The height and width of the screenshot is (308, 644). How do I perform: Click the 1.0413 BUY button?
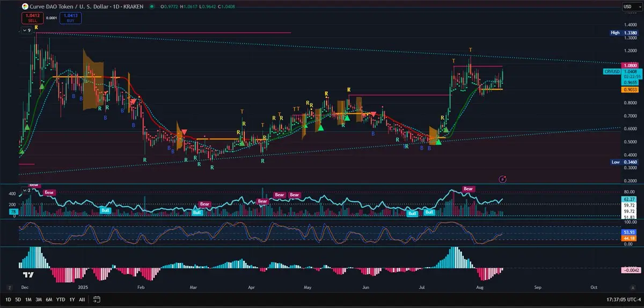point(70,18)
